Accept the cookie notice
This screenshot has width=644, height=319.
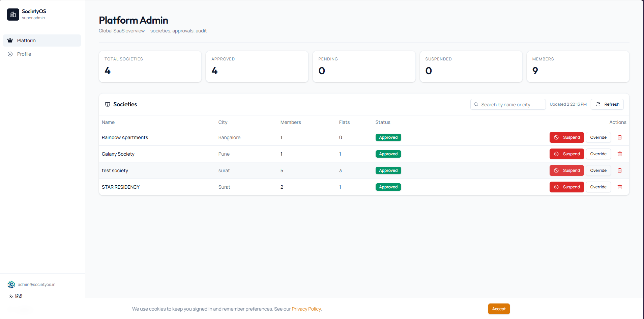pyautogui.click(x=499, y=309)
